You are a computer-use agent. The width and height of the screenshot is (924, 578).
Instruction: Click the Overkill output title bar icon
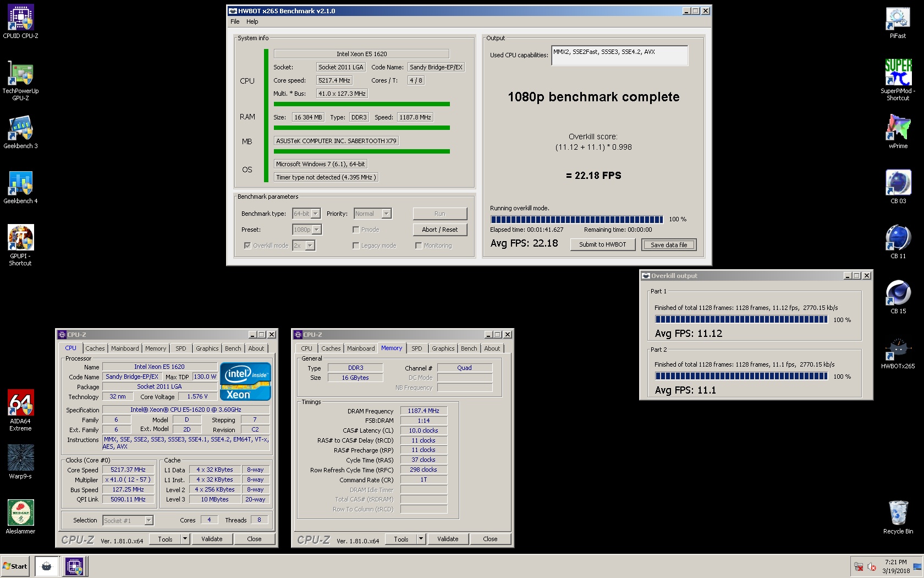coord(646,276)
